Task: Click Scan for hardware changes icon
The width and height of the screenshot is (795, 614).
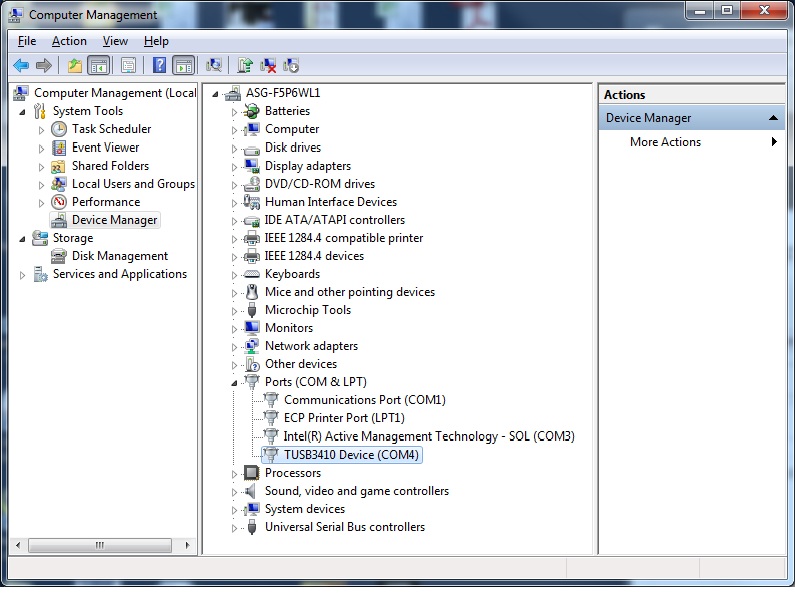Action: point(214,65)
